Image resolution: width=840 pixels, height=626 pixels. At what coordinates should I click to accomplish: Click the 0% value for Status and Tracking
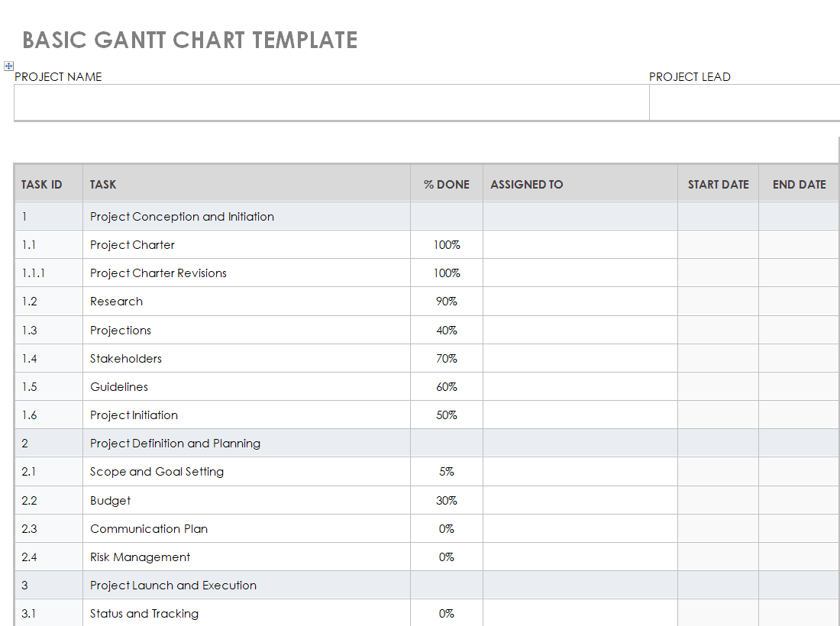(446, 614)
